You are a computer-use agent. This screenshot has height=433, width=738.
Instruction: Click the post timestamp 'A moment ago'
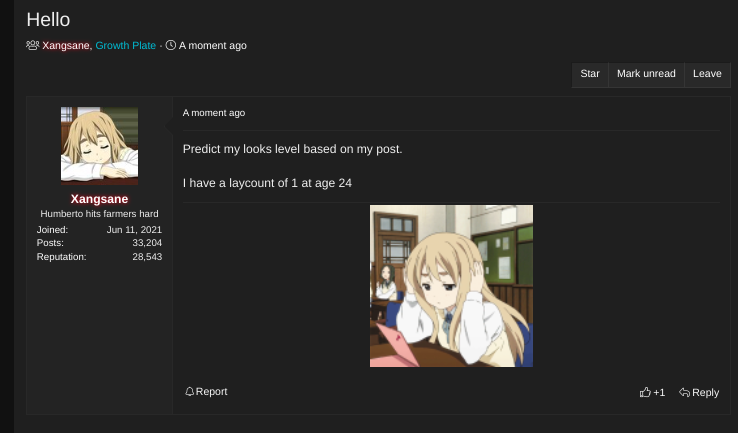click(214, 113)
